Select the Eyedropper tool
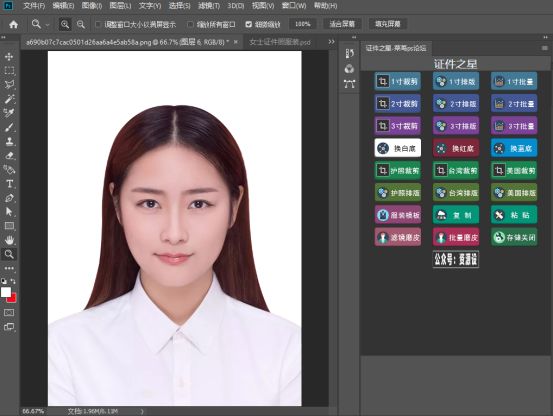This screenshot has width=553, height=416. (9, 113)
